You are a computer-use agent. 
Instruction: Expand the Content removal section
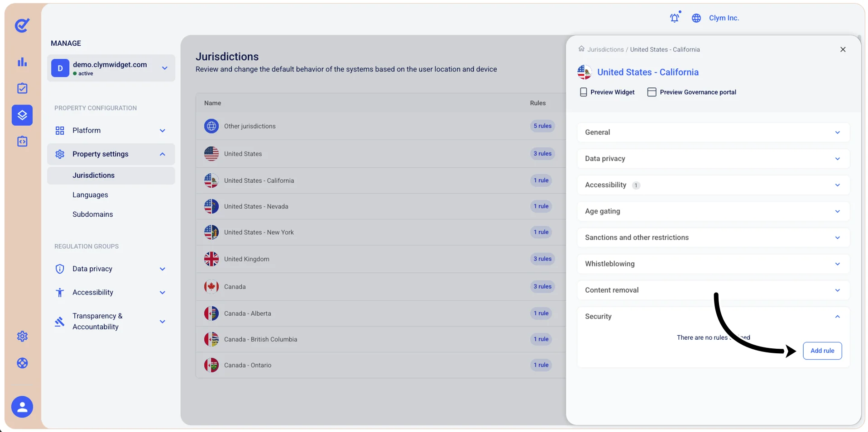point(713,290)
